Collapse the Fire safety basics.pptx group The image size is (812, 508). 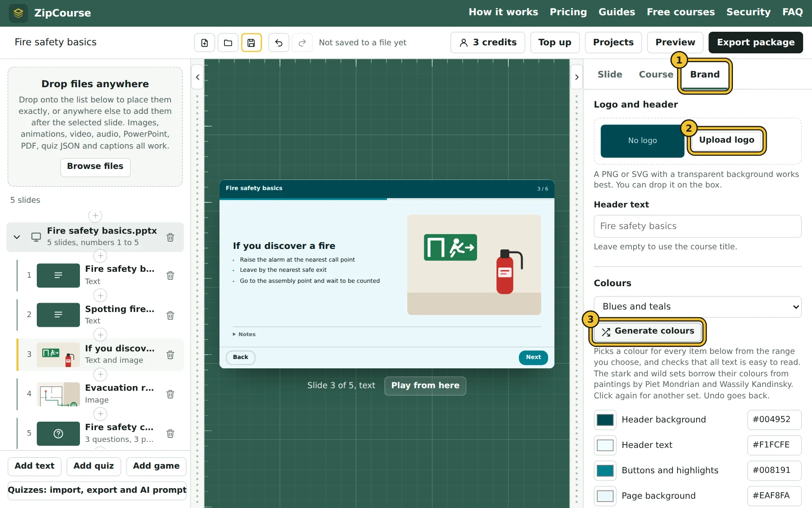pyautogui.click(x=17, y=237)
